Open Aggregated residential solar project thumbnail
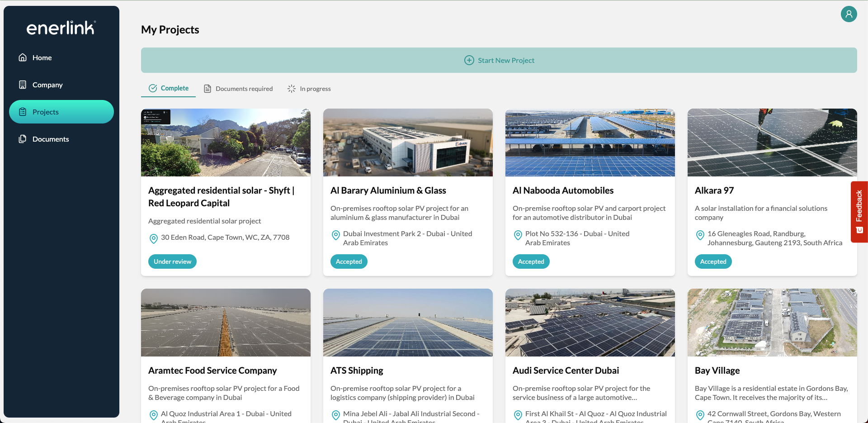The height and width of the screenshot is (423, 868). [x=226, y=143]
